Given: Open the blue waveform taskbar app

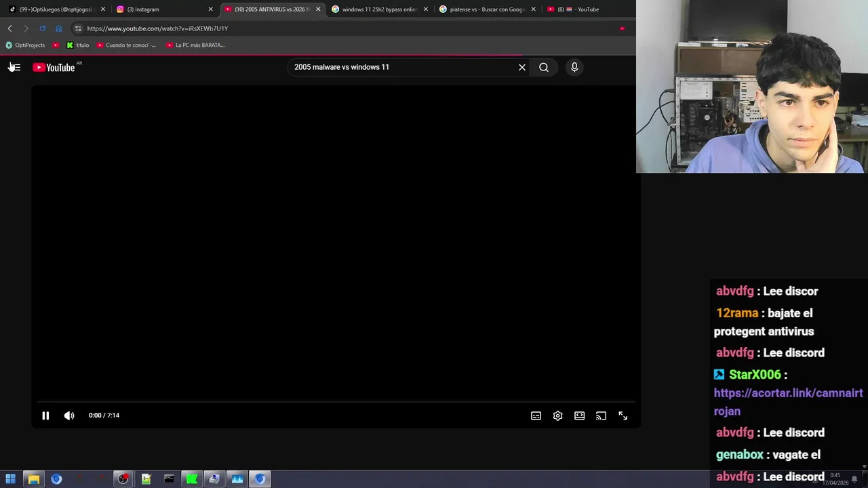Looking at the screenshot, I should (237, 479).
